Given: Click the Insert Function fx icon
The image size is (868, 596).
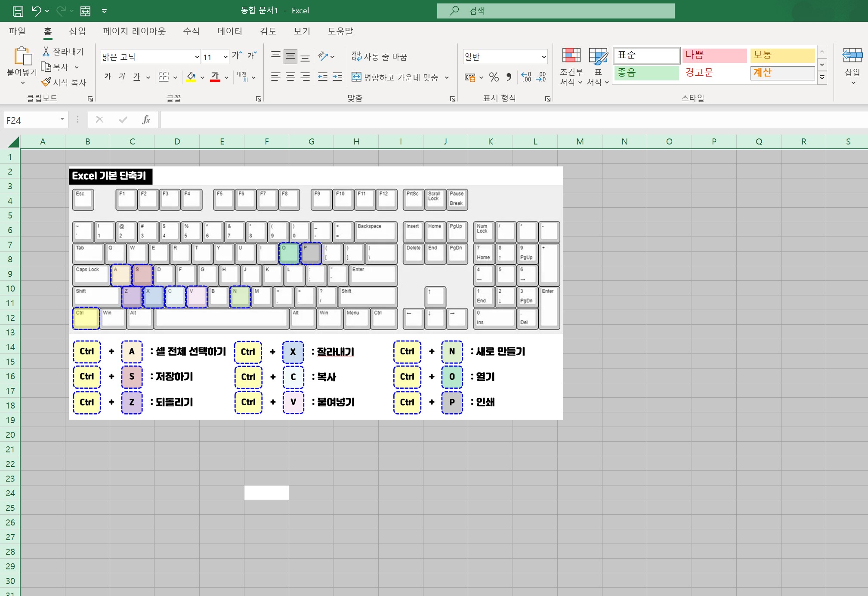Looking at the screenshot, I should [x=146, y=120].
